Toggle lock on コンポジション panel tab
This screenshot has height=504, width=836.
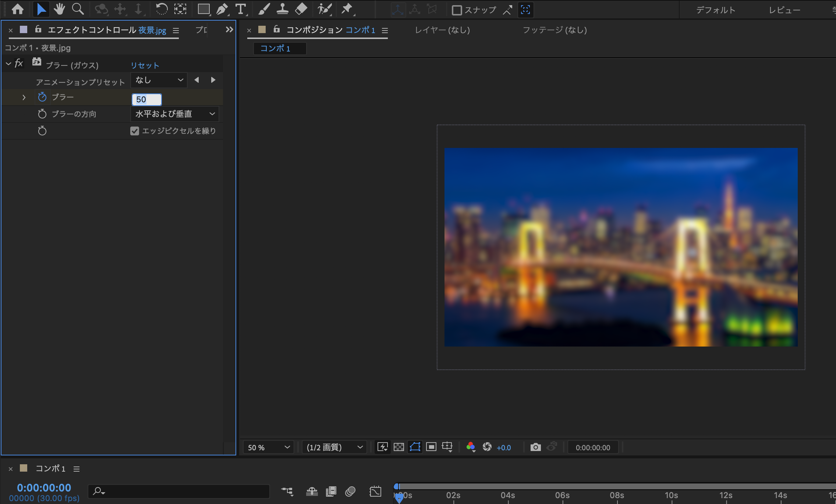coord(277,29)
